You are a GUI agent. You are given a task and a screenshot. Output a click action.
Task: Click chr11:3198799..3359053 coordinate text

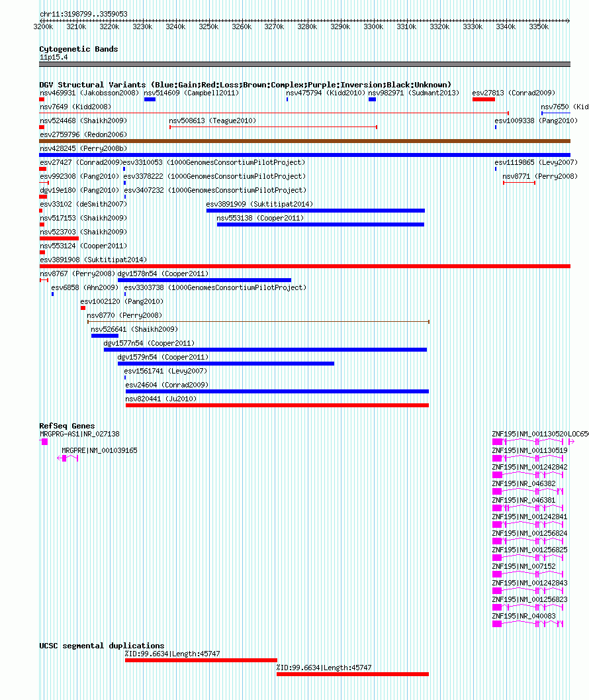tap(83, 14)
